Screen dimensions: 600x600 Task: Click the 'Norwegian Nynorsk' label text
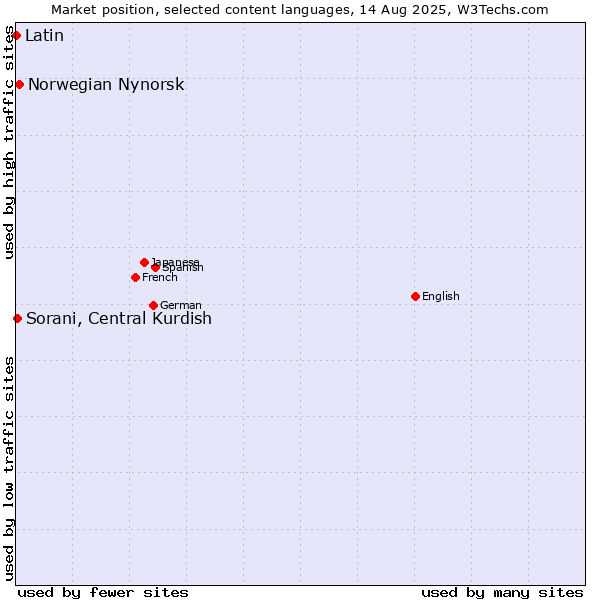pos(106,85)
